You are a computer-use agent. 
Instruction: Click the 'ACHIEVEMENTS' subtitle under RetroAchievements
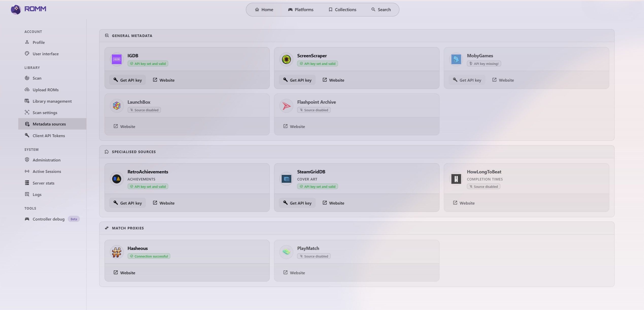pyautogui.click(x=141, y=179)
